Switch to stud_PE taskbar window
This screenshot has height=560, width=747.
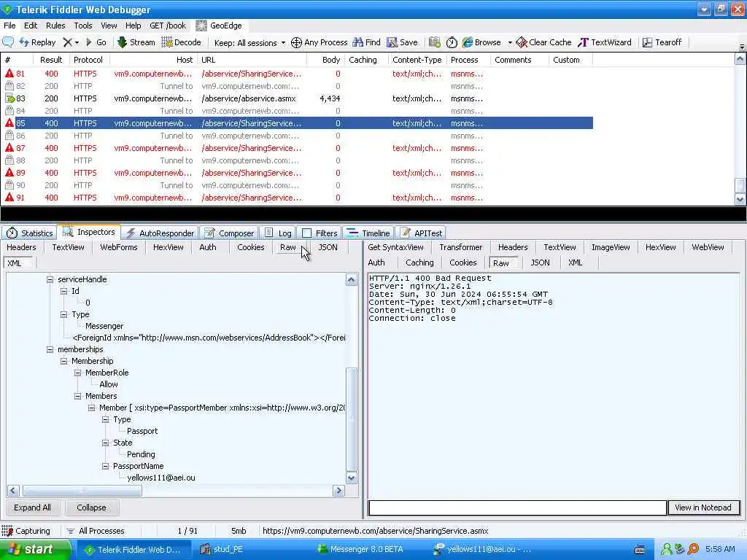(222, 550)
